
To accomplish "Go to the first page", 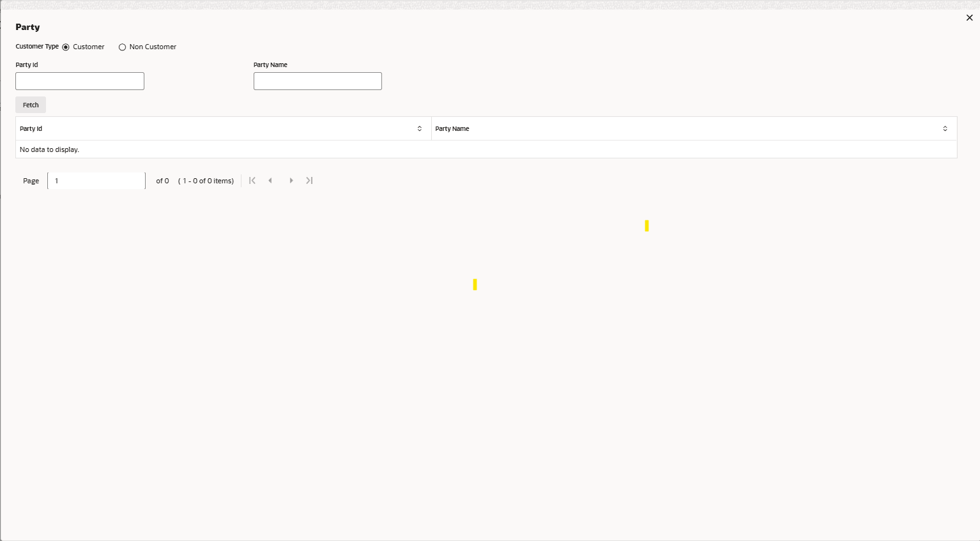I will pyautogui.click(x=252, y=181).
